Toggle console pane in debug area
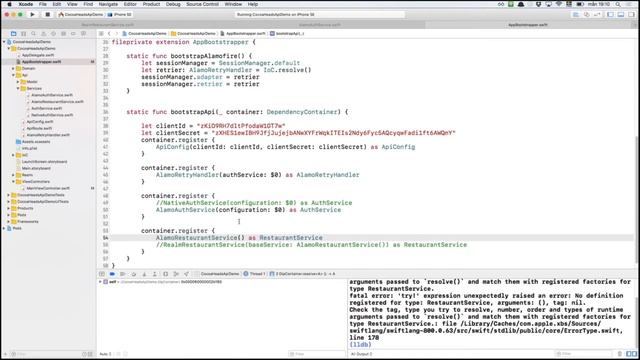 click(634, 354)
